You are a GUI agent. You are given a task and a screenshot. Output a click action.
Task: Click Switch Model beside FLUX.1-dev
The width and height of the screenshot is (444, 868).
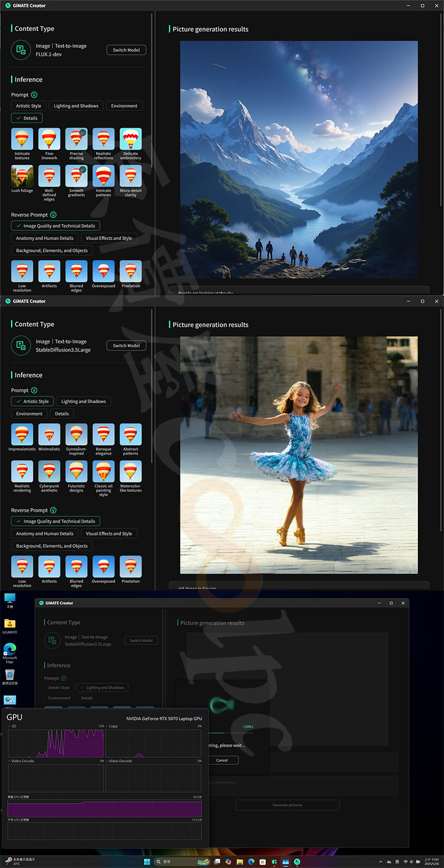(x=127, y=50)
